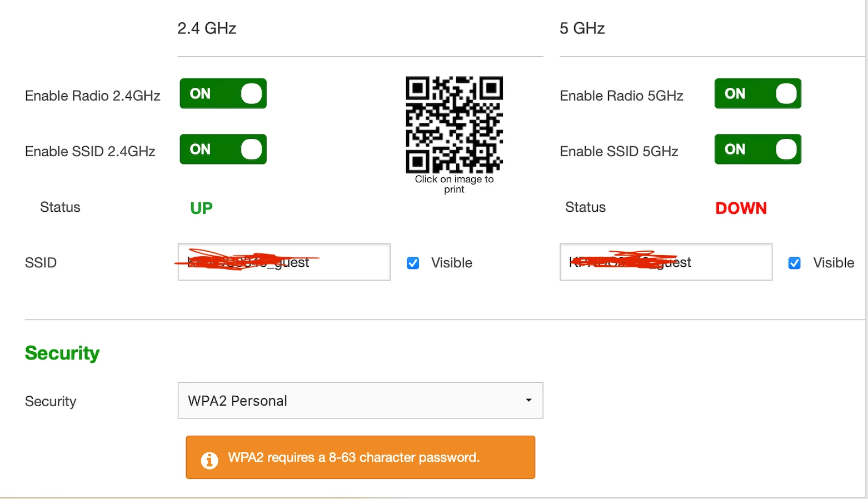Turn off the Enable Radio 5GHz switch

758,93
